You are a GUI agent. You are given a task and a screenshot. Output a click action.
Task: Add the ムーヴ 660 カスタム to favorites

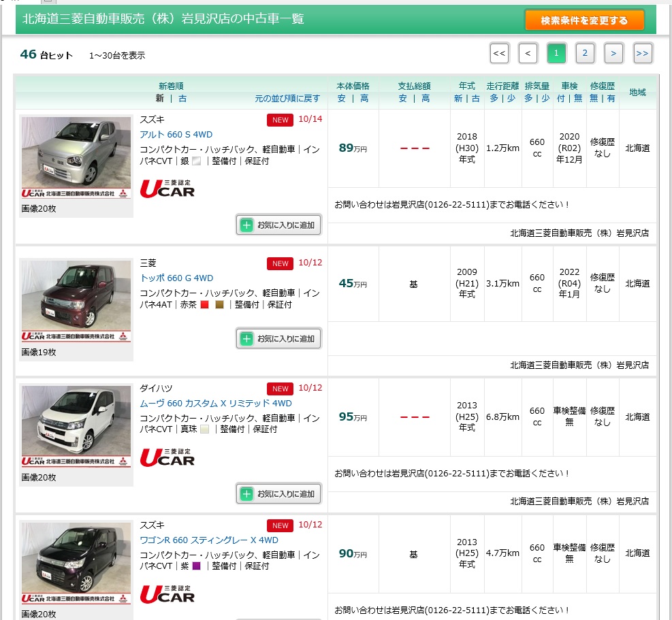(278, 493)
